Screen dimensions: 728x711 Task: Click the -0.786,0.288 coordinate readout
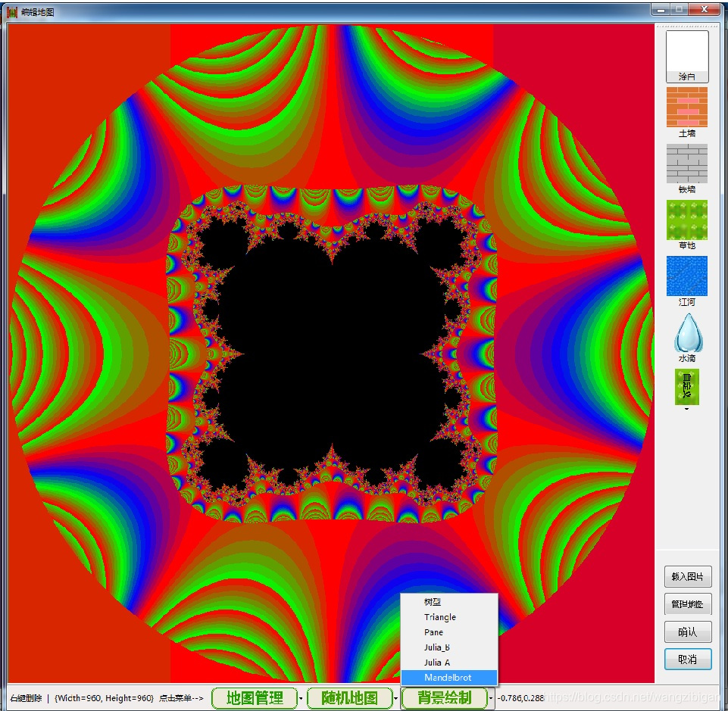521,698
